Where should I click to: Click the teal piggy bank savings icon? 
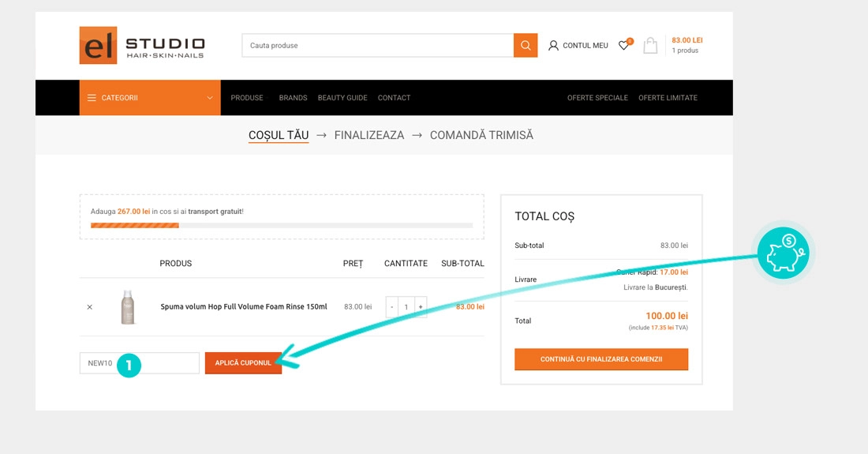tap(783, 253)
